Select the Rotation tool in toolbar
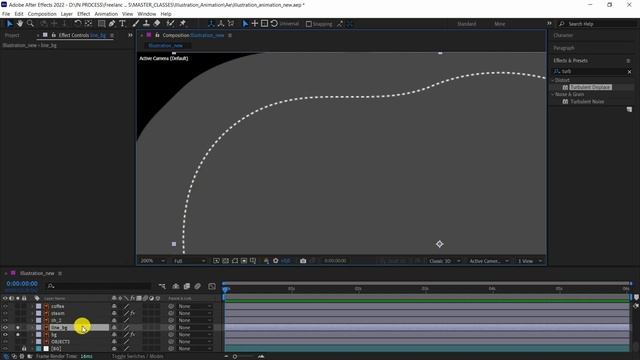The height and width of the screenshot is (360, 640). click(78, 24)
